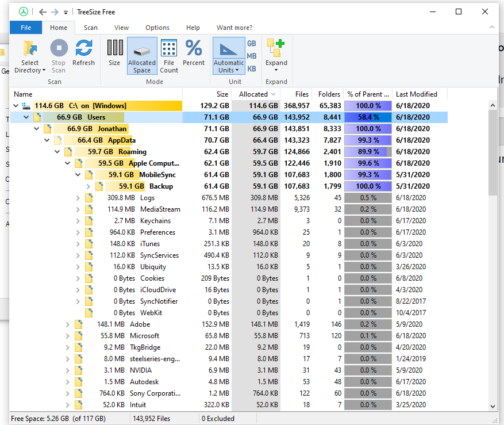The image size is (504, 425).
Task: Set unit to GB
Action: [251, 44]
